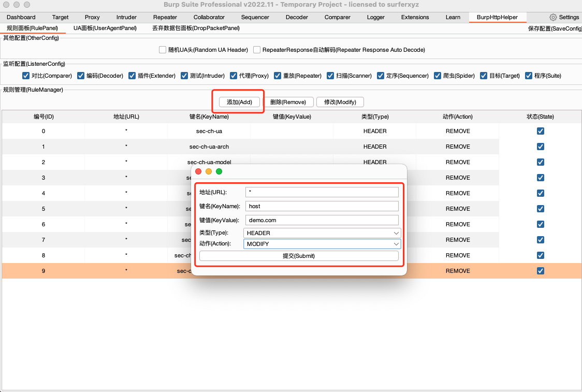Open the Repeater tab

click(165, 17)
